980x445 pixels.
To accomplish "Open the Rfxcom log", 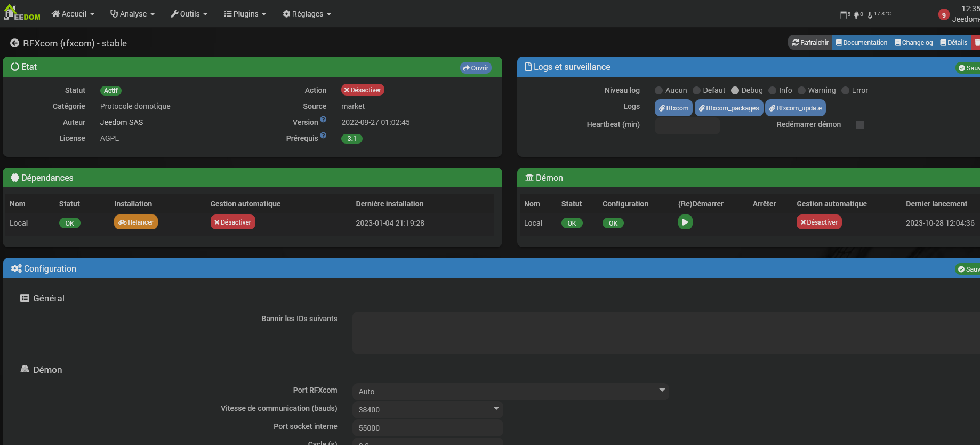I will pos(673,108).
